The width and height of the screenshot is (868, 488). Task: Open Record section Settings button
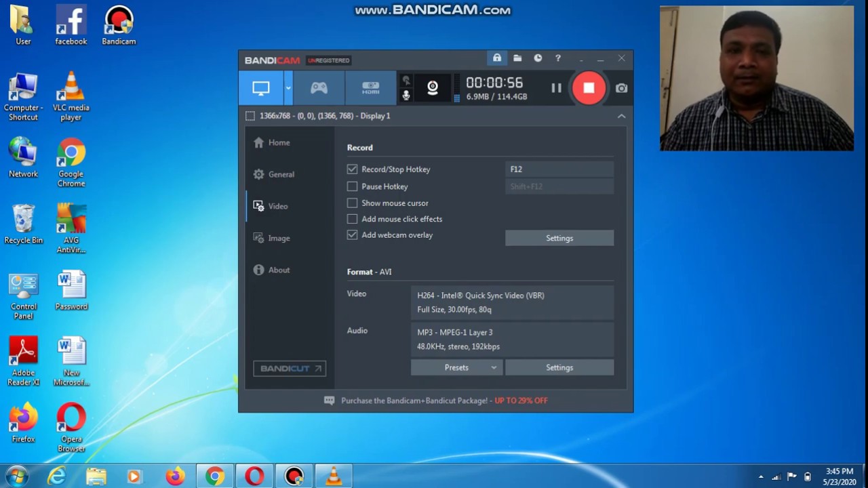click(559, 238)
